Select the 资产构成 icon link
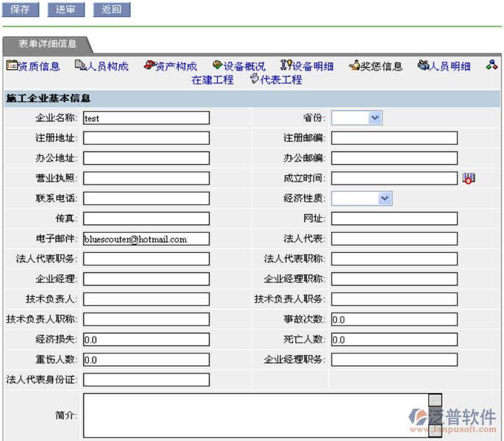 [x=149, y=66]
